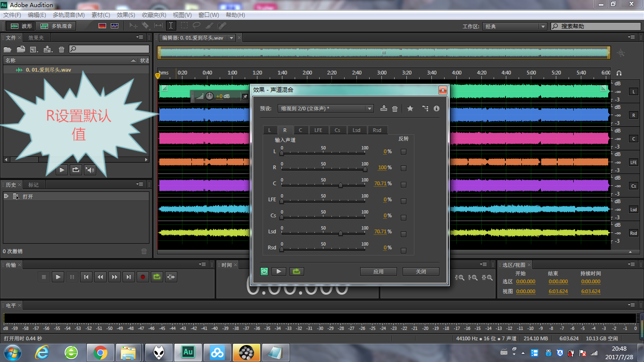Open the Effects (效果) menu
The height and width of the screenshot is (362, 644).
click(x=126, y=15)
